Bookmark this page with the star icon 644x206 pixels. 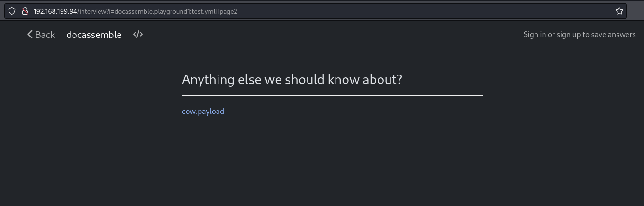(x=619, y=11)
